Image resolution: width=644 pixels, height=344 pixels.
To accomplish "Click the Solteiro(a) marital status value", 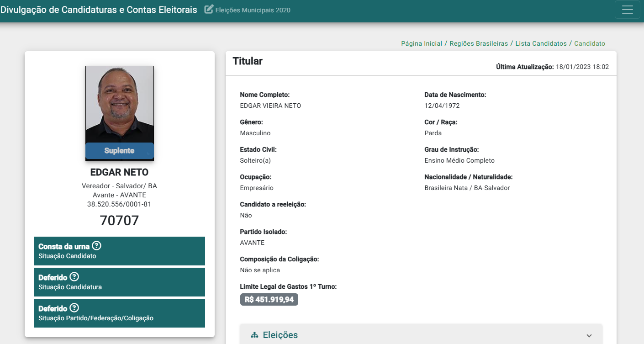I will click(x=255, y=160).
